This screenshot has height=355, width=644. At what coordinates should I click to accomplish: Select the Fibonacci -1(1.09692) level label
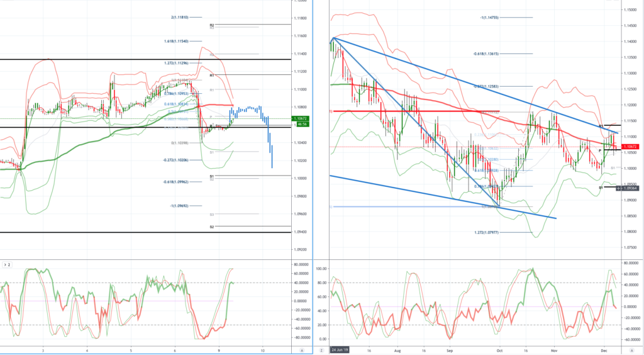[177, 206]
